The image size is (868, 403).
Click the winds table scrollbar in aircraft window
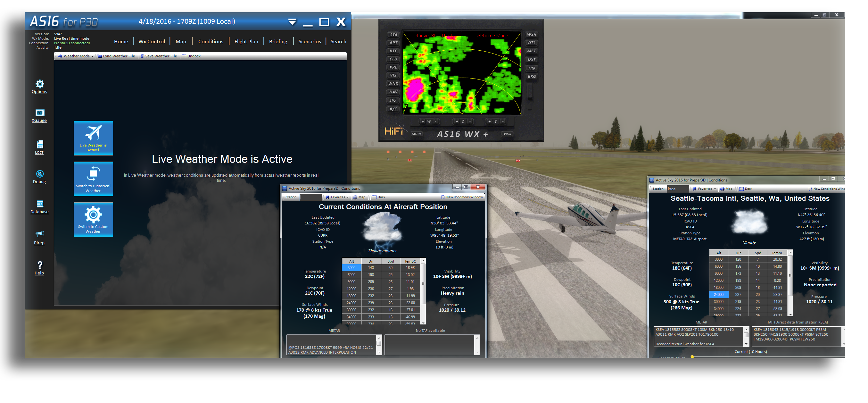(x=423, y=292)
